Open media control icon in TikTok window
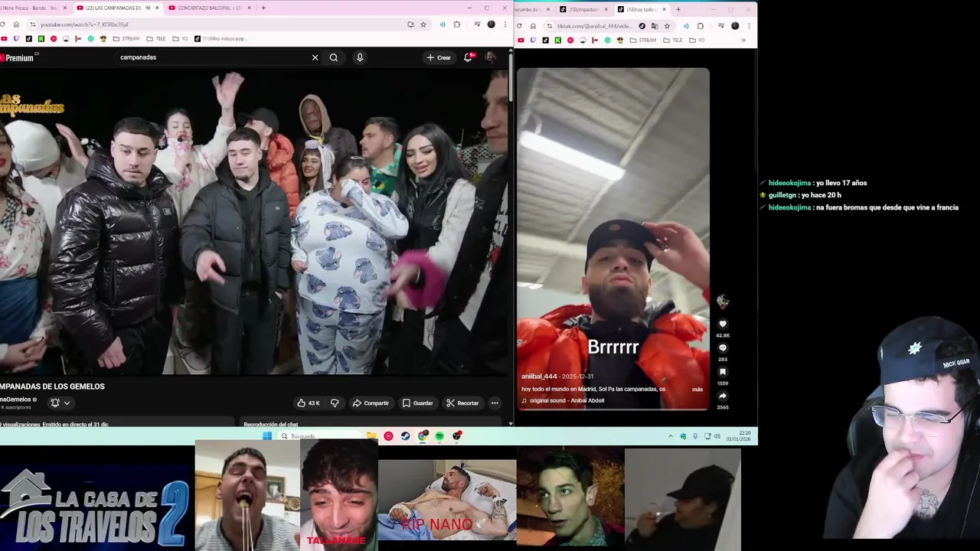Viewport: 980px width, 551px height. coord(721,26)
